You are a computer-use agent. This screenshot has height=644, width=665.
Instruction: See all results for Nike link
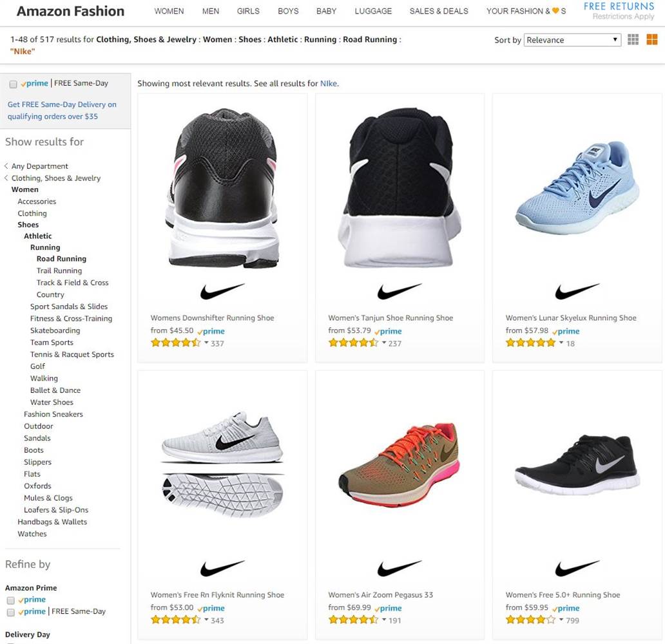[329, 84]
